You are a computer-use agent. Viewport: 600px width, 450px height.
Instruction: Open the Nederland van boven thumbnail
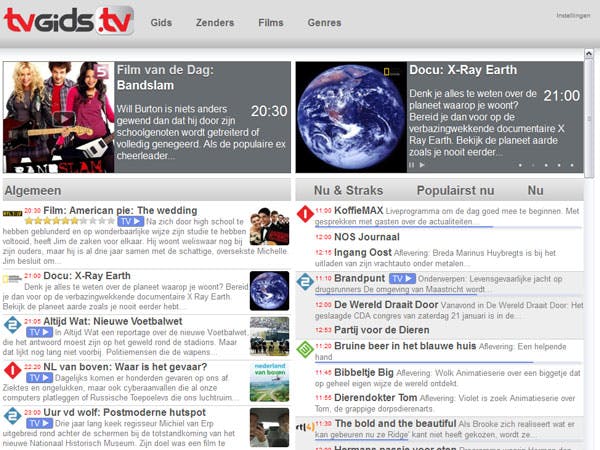coord(269,382)
